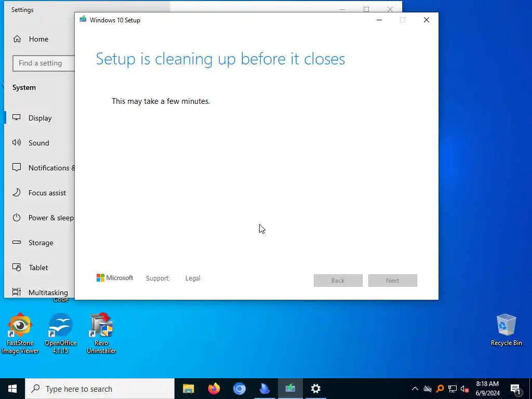The width and height of the screenshot is (532, 399).
Task: Open muted volume tray icon
Action: coord(464,389)
